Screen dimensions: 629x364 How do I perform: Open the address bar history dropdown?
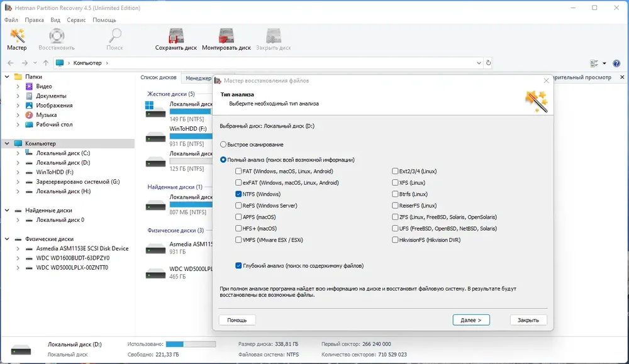pos(479,63)
